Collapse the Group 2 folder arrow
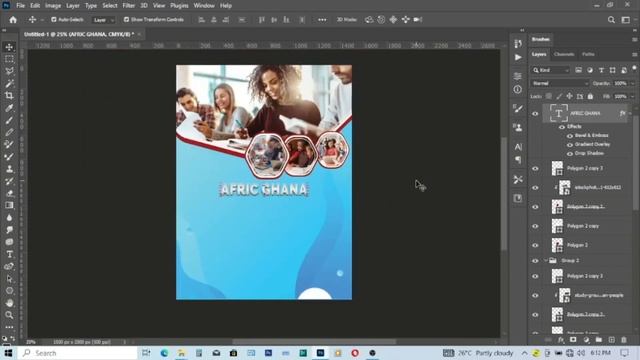 546,260
